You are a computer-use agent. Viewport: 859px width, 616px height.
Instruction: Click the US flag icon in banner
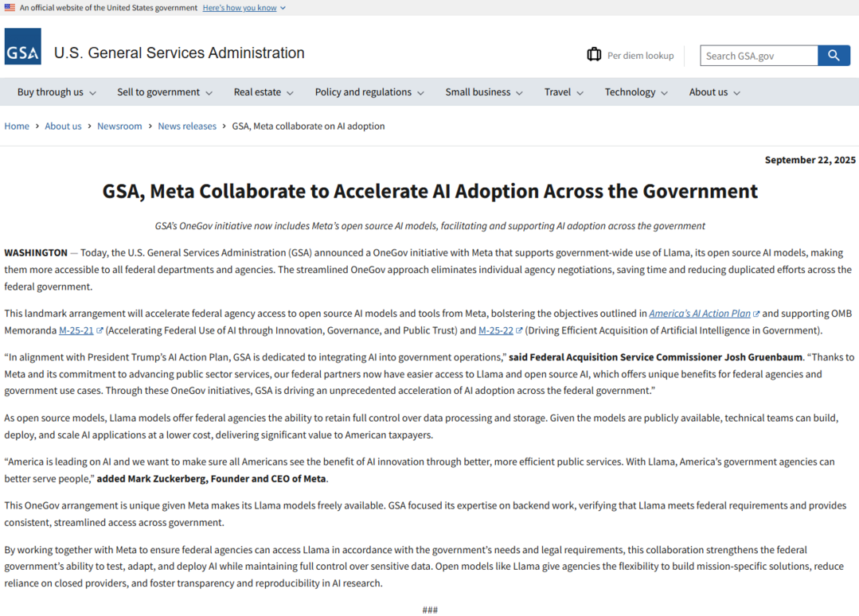(10, 8)
